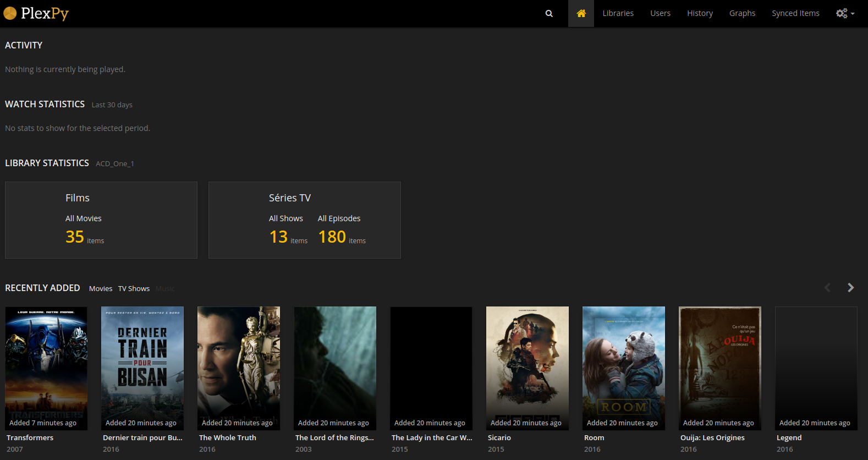Open the settings gears dropdown
Image resolution: width=868 pixels, height=460 pixels.
(x=845, y=13)
